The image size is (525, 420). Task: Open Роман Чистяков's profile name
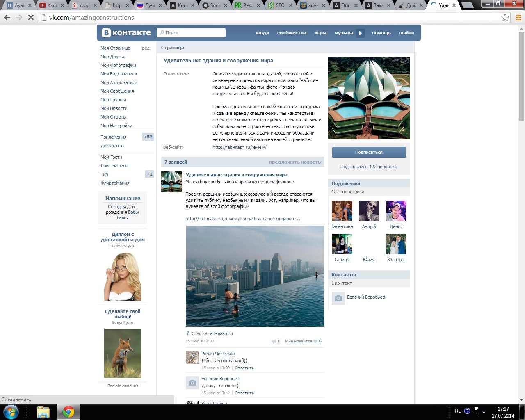(218, 354)
